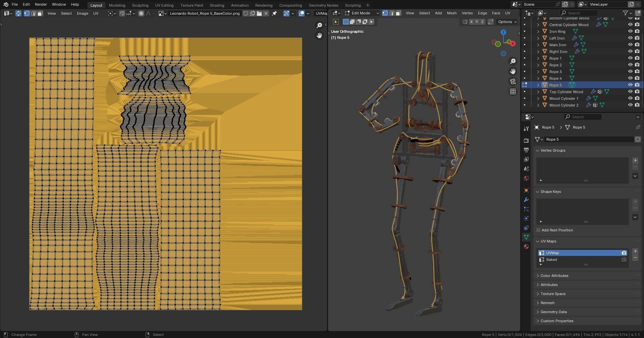Set UVMap as active render camera toggle
The image size is (644, 338).
624,253
